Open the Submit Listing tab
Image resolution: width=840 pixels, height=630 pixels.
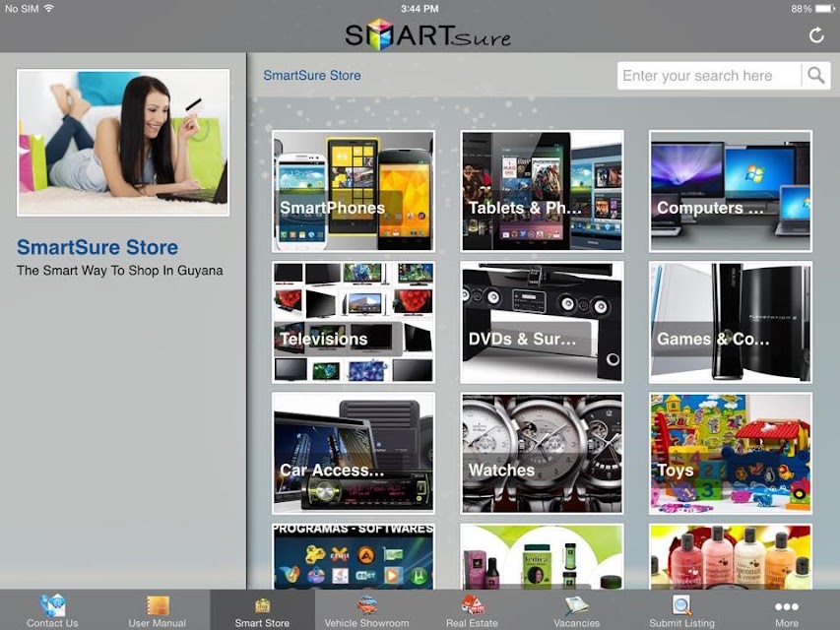click(x=682, y=610)
